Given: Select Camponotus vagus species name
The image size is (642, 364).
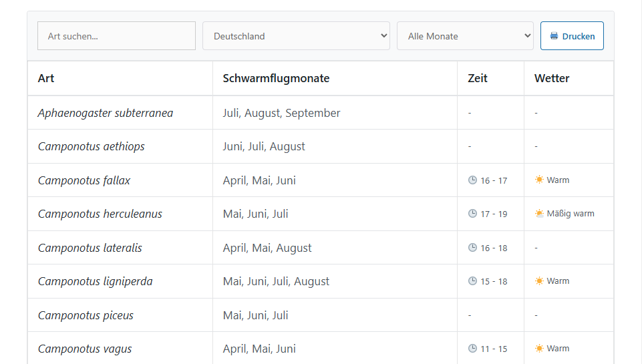Looking at the screenshot, I should [x=85, y=349].
